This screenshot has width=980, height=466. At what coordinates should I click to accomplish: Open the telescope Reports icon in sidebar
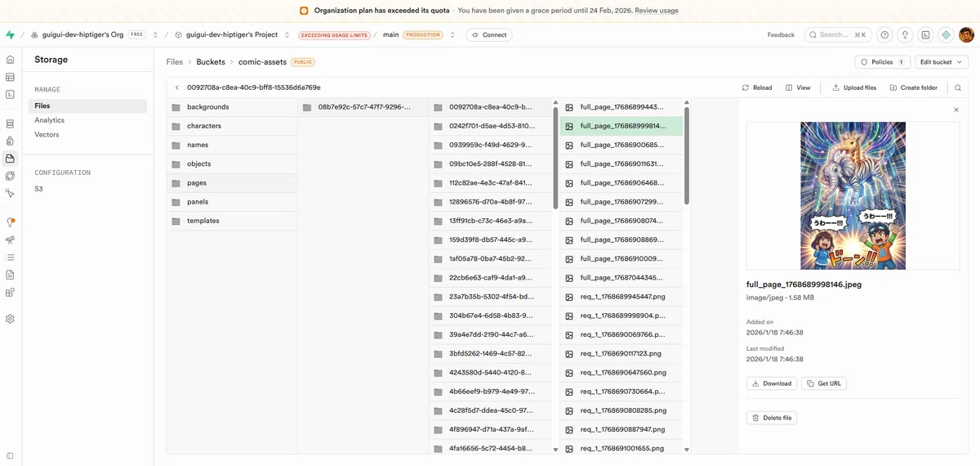click(10, 240)
